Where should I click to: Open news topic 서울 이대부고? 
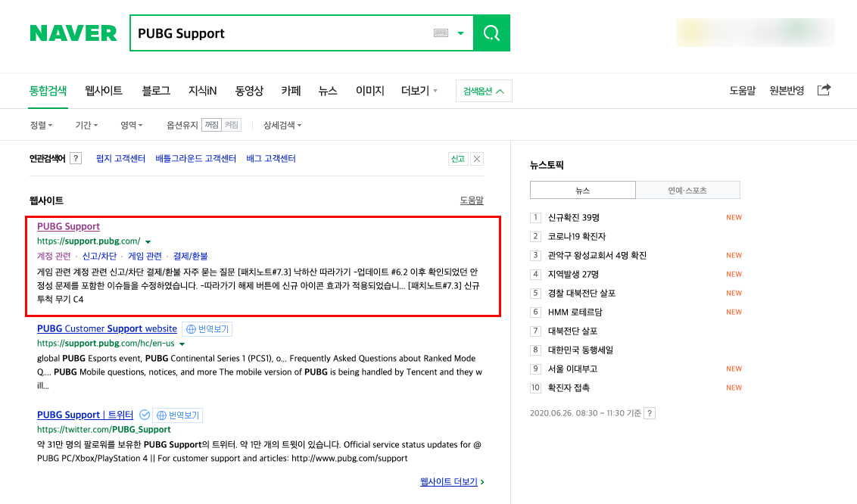click(573, 369)
